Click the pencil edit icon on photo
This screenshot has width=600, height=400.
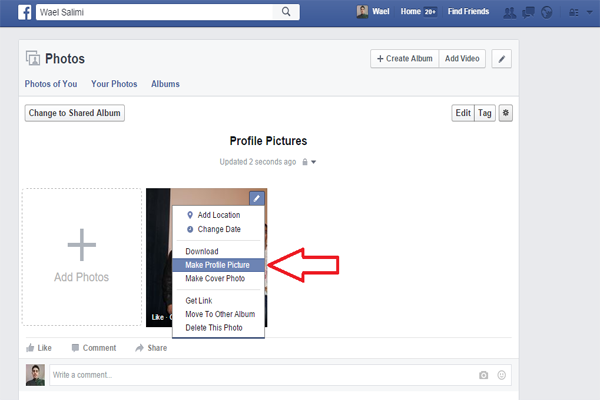[x=255, y=198]
